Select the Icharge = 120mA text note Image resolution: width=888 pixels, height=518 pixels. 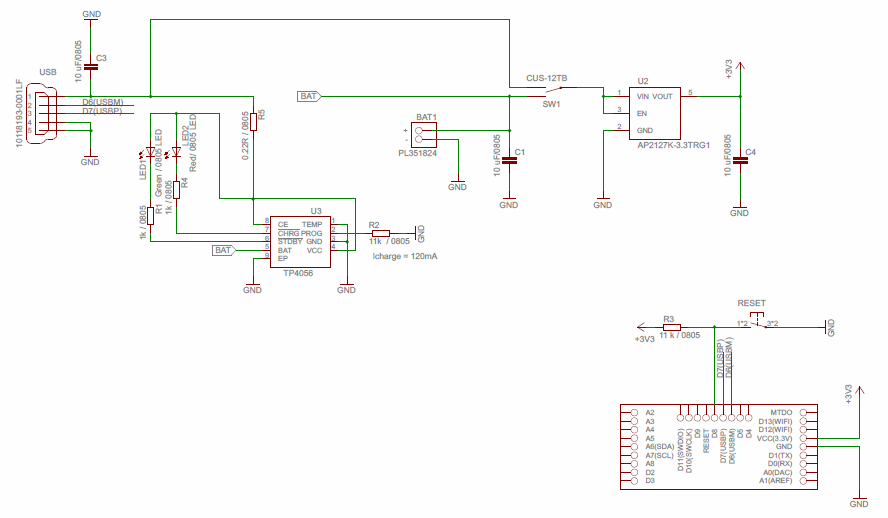click(405, 256)
